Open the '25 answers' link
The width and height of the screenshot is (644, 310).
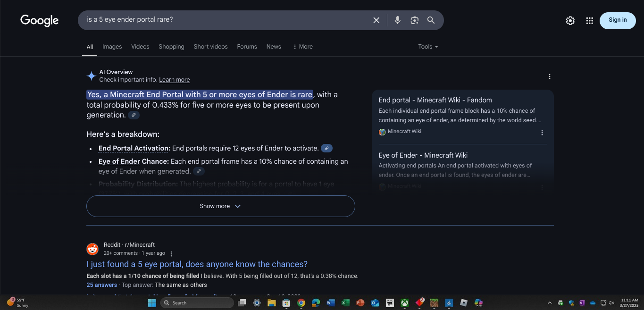[x=101, y=285]
